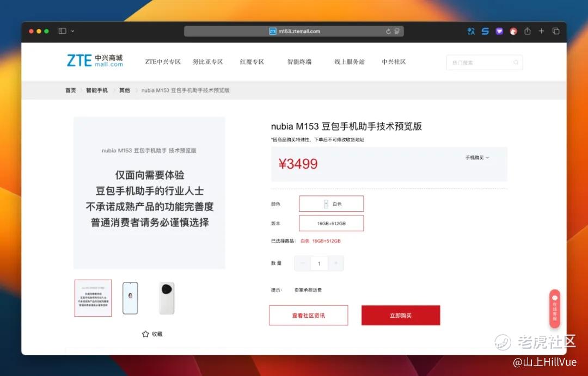Select the 16GB+512GB version option
The height and width of the screenshot is (376, 588).
tap(331, 224)
